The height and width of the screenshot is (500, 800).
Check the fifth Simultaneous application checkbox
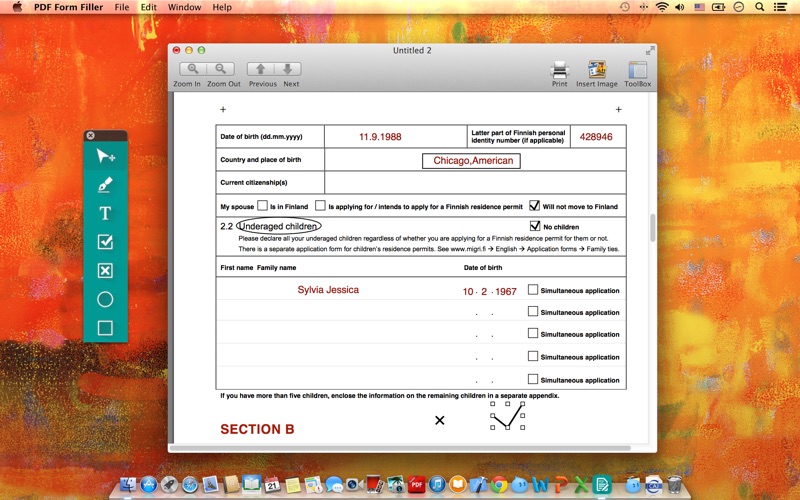coord(533,379)
